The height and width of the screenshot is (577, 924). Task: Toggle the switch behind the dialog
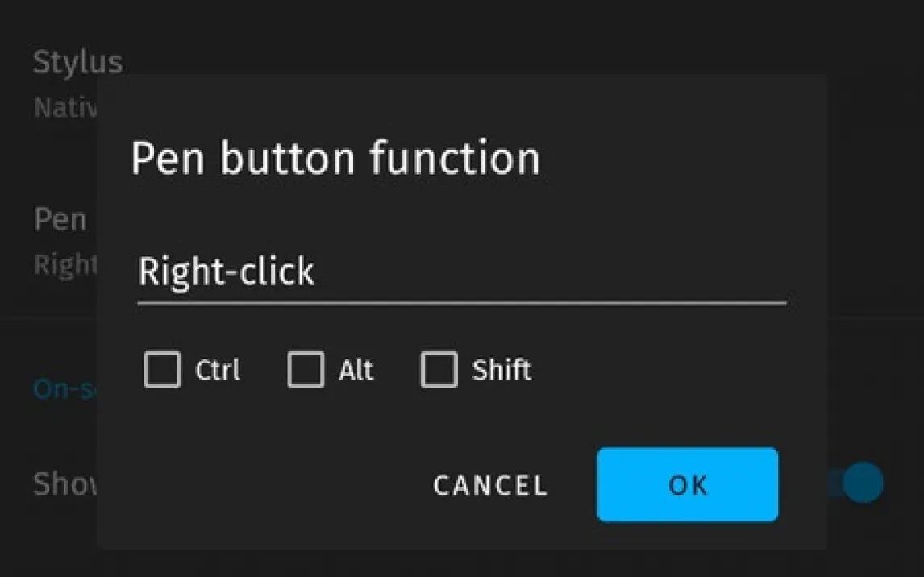859,483
